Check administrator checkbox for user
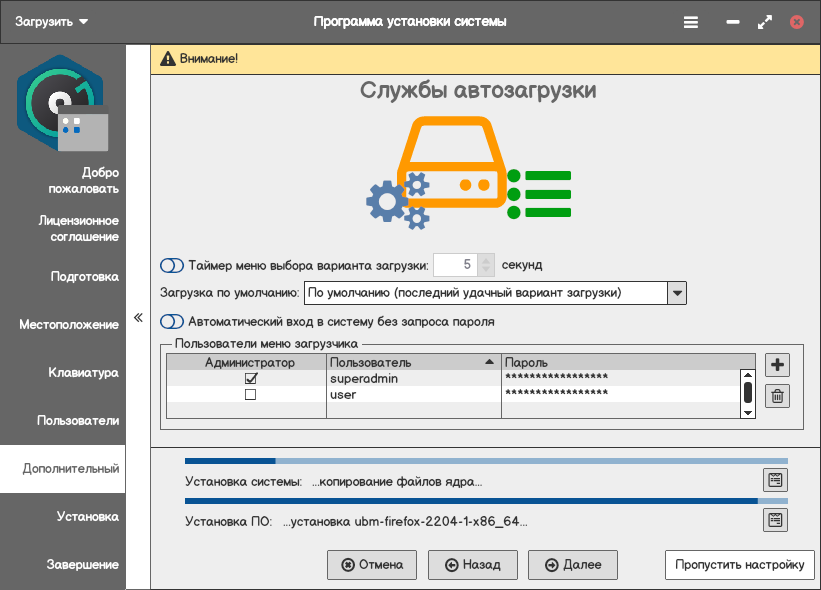This screenshot has width=821, height=590. coord(251,395)
